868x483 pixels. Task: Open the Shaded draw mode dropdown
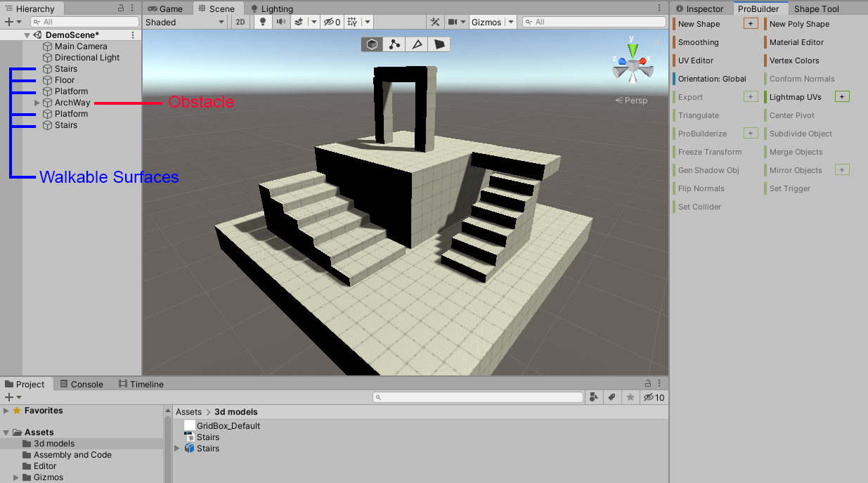(x=185, y=22)
